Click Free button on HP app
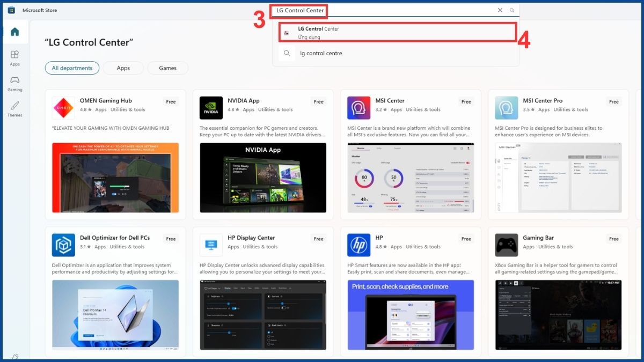Screen dimensions: 644x362 [x=466, y=239]
